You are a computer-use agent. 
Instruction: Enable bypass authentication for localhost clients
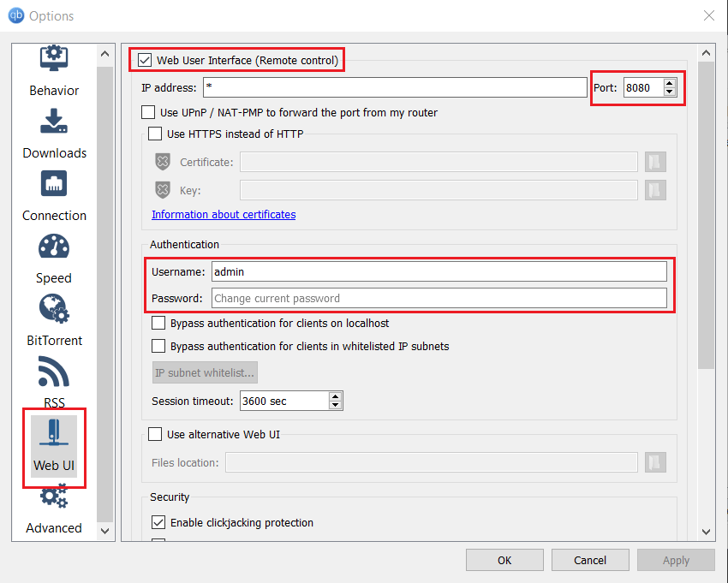tap(158, 323)
